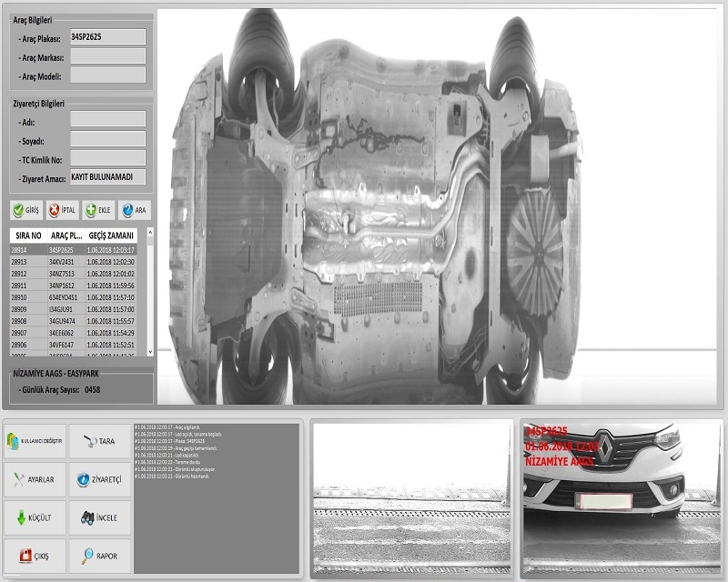Image resolution: width=728 pixels, height=582 pixels.
Task: Click İNCELE binoculars button
Action: tap(99, 517)
